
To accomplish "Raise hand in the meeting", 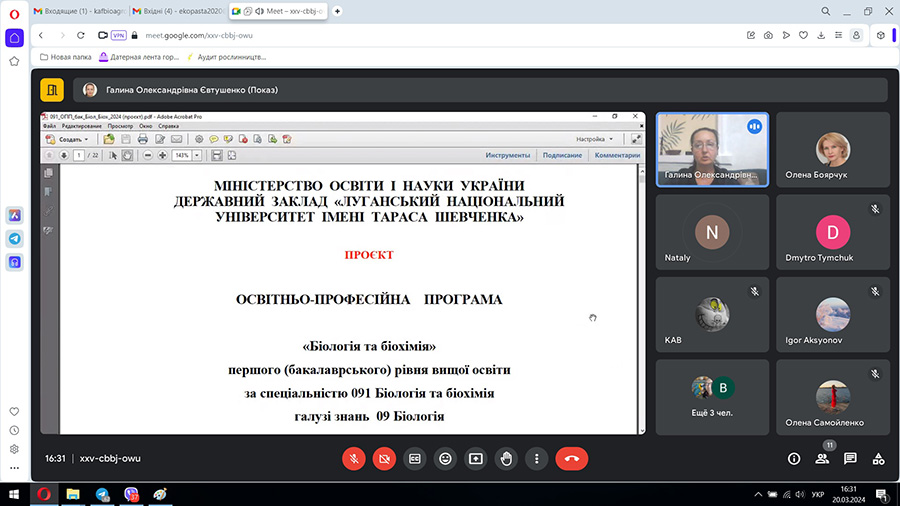I will tap(507, 458).
